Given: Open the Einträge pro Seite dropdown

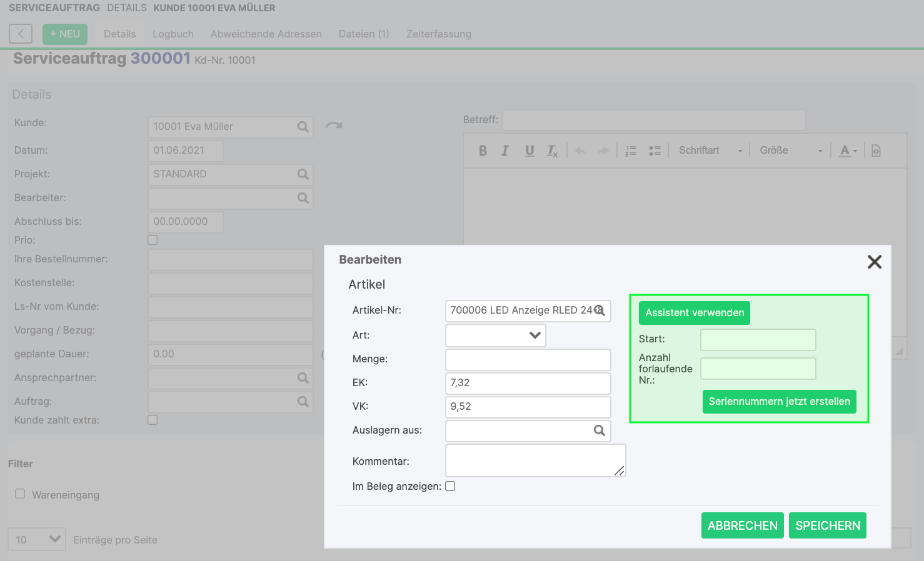Looking at the screenshot, I should pyautogui.click(x=37, y=539).
